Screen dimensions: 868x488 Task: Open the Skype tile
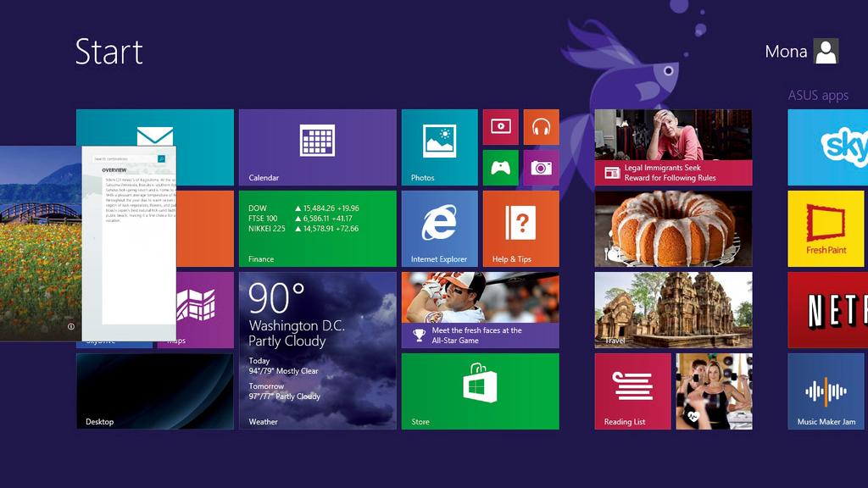click(828, 147)
